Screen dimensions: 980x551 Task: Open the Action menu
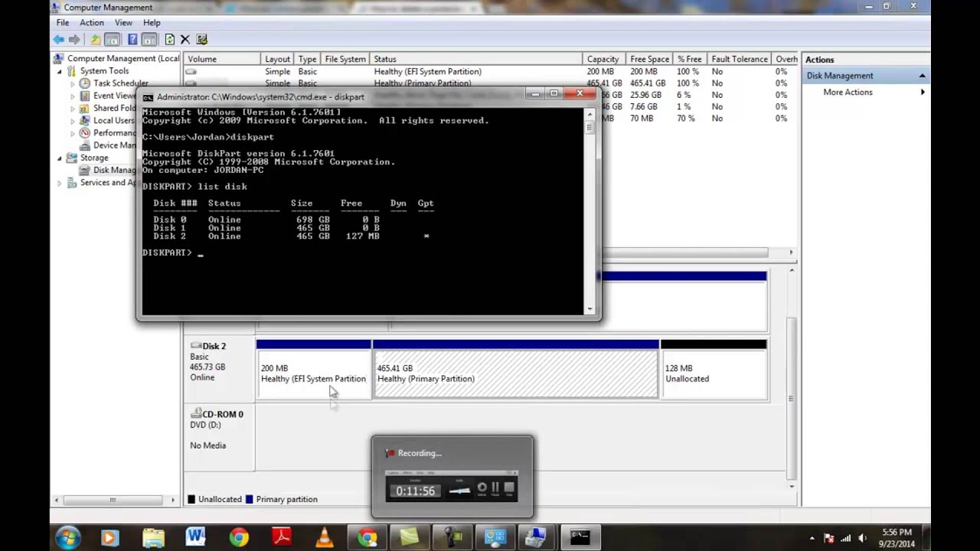92,23
